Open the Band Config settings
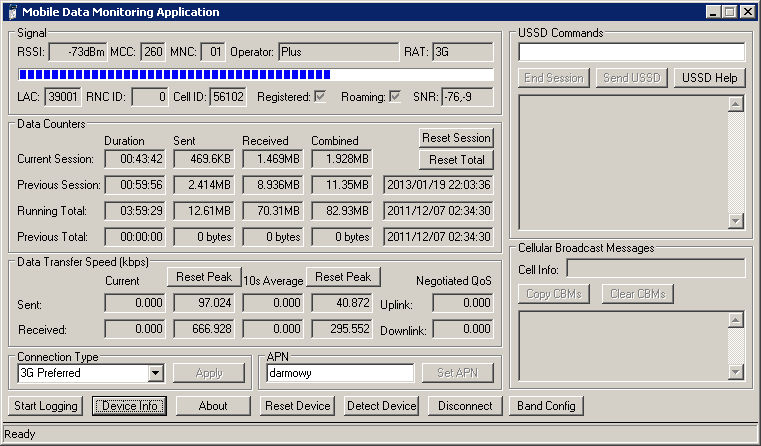Screen dimensions: 761x446 pyautogui.click(x=546, y=406)
